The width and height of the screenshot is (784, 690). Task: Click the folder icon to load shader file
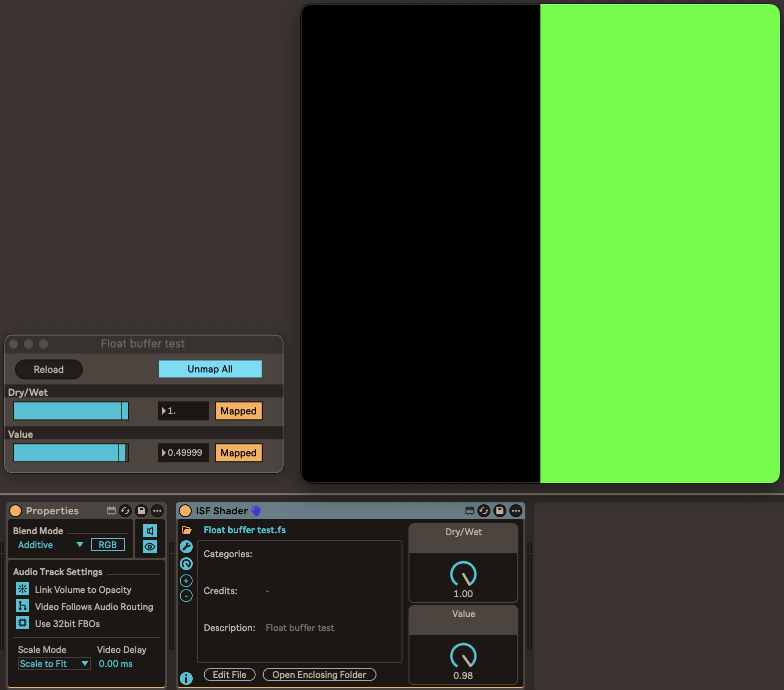tap(187, 530)
